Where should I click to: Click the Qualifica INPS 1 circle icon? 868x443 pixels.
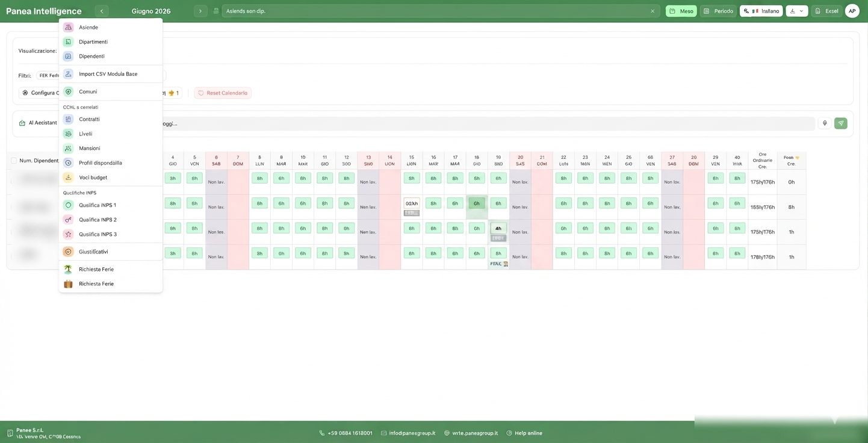pyautogui.click(x=68, y=205)
